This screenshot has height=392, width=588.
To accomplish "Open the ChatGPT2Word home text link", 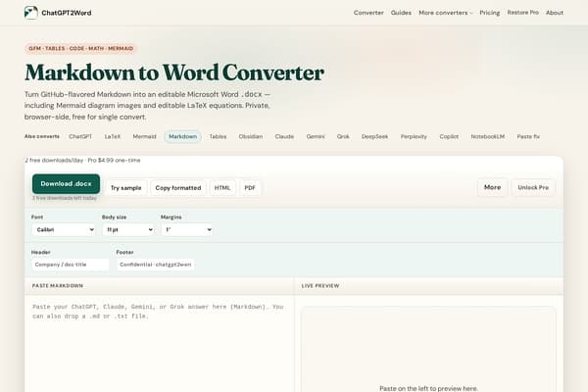I will pyautogui.click(x=67, y=13).
